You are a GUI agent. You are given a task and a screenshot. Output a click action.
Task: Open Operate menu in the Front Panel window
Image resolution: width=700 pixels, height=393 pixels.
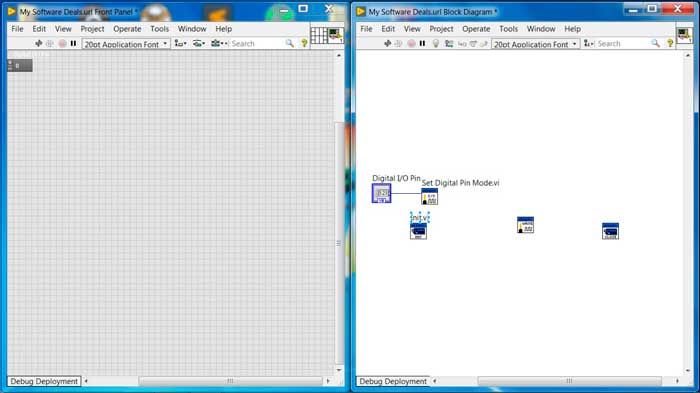tap(127, 29)
